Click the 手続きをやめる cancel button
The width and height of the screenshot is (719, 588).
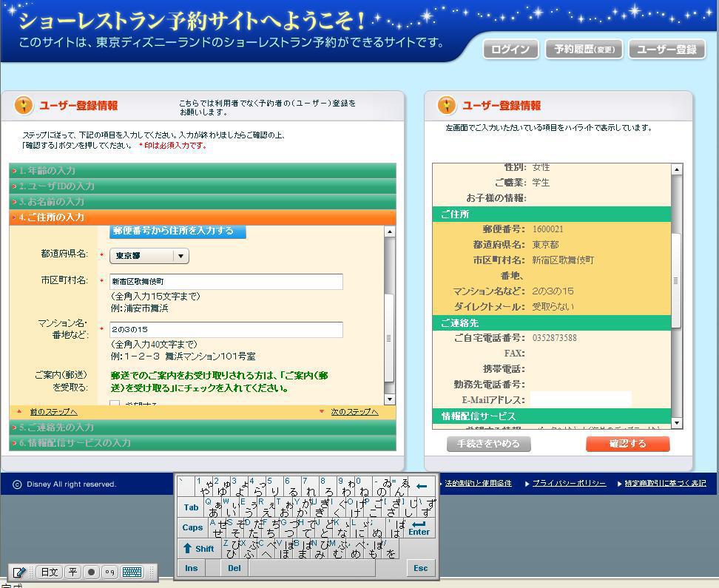(x=488, y=444)
